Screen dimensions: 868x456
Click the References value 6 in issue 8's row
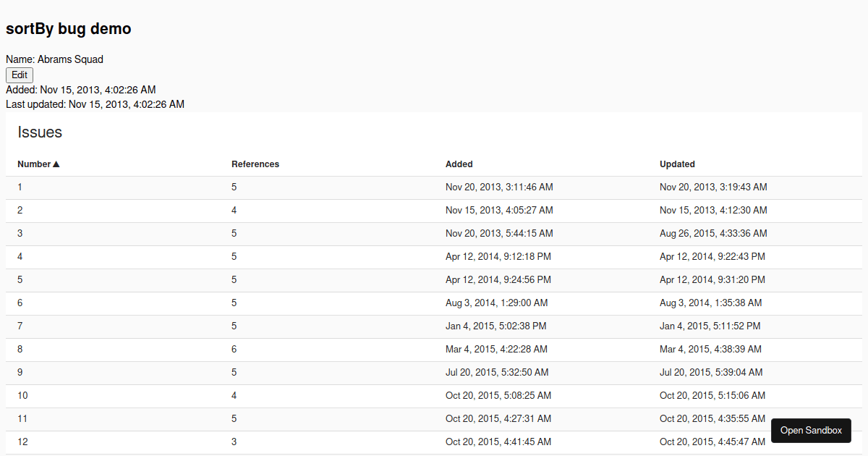pyautogui.click(x=234, y=350)
